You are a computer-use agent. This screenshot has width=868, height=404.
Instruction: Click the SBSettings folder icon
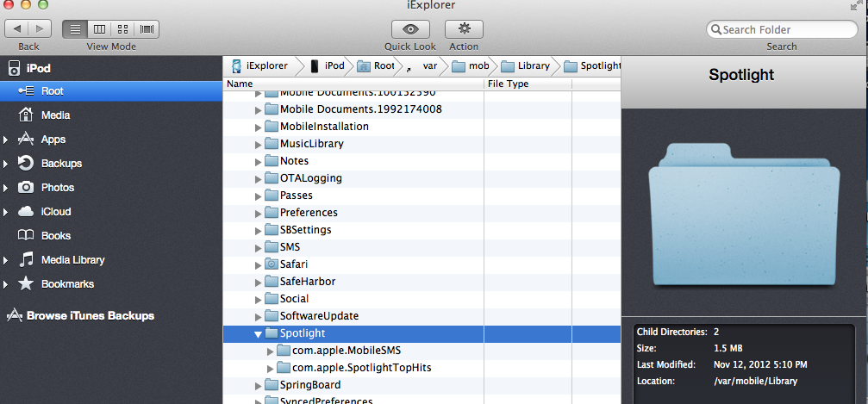tap(271, 230)
